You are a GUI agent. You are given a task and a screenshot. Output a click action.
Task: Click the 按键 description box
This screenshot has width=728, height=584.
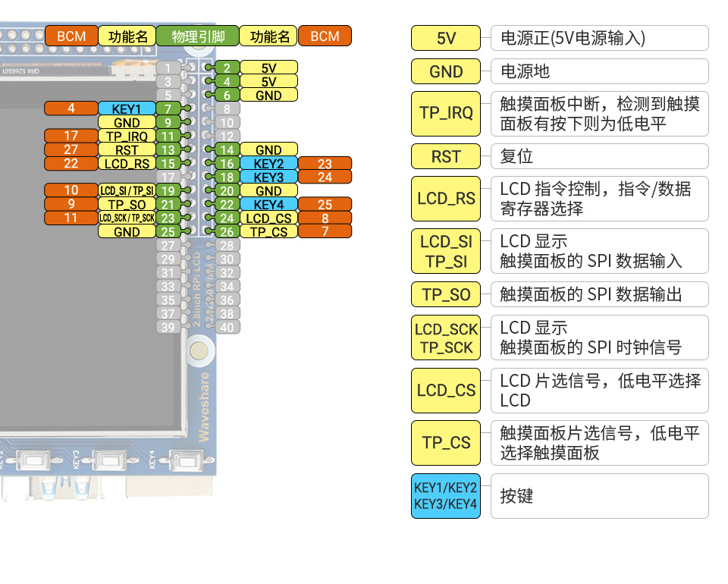click(x=599, y=496)
